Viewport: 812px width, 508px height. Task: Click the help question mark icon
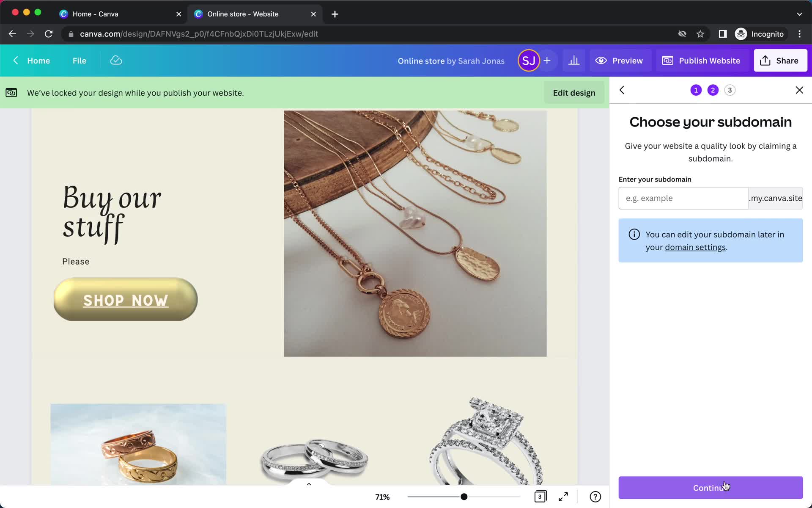coord(595,496)
